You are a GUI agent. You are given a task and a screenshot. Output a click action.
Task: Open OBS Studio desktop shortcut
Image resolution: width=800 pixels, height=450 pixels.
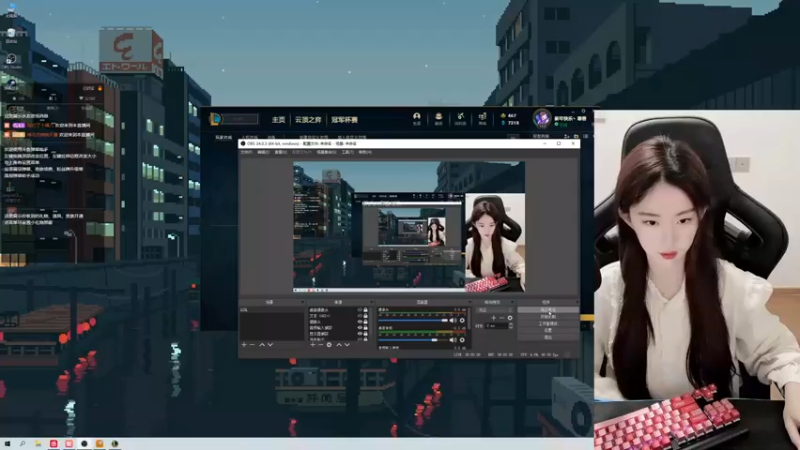coord(11,61)
